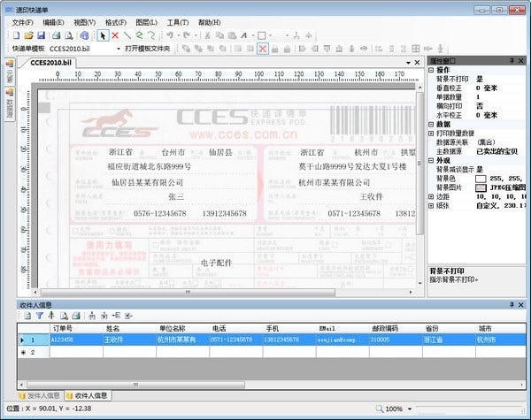Image resolution: width=531 pixels, height=420 pixels.
Task: Switch to the 收件人信息 tab
Action: click(x=88, y=395)
